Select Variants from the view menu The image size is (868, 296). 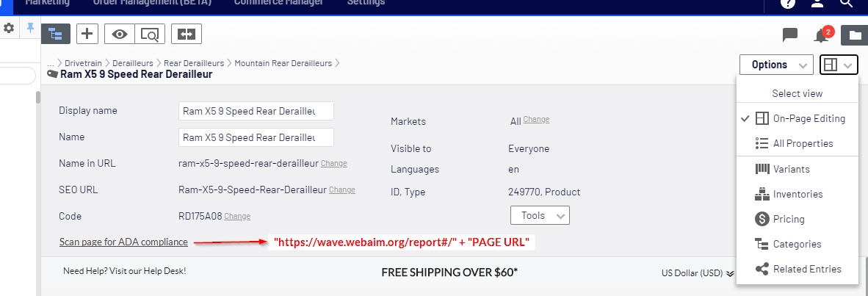(791, 169)
